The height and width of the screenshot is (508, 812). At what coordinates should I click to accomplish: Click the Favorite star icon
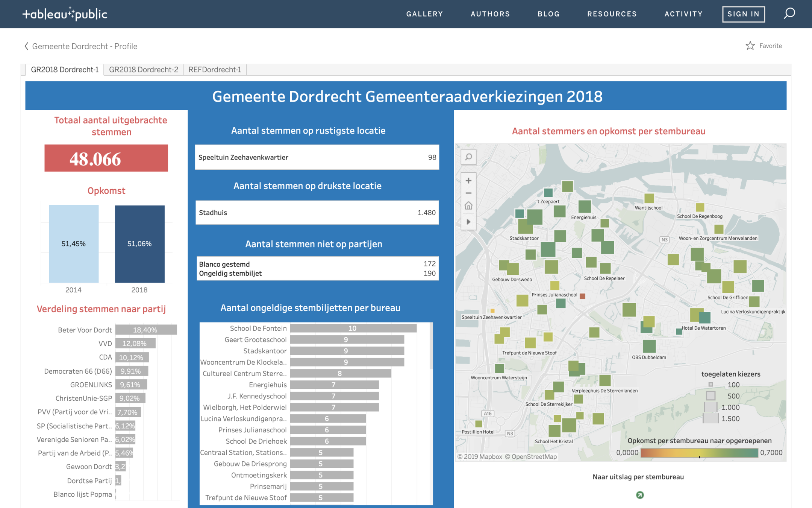click(750, 46)
